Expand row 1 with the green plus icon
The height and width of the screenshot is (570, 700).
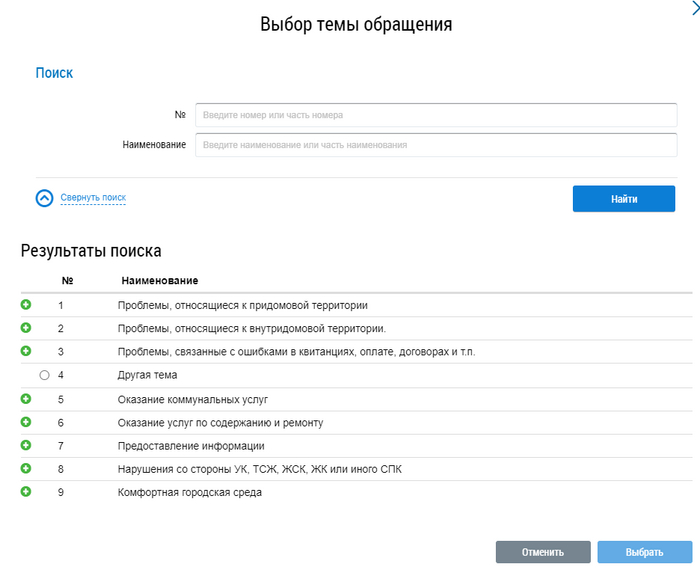(26, 305)
